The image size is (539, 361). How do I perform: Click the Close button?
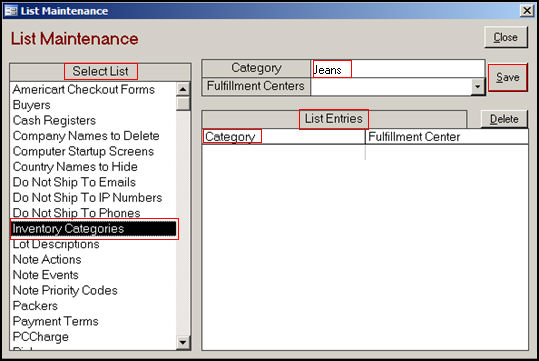coord(506,37)
